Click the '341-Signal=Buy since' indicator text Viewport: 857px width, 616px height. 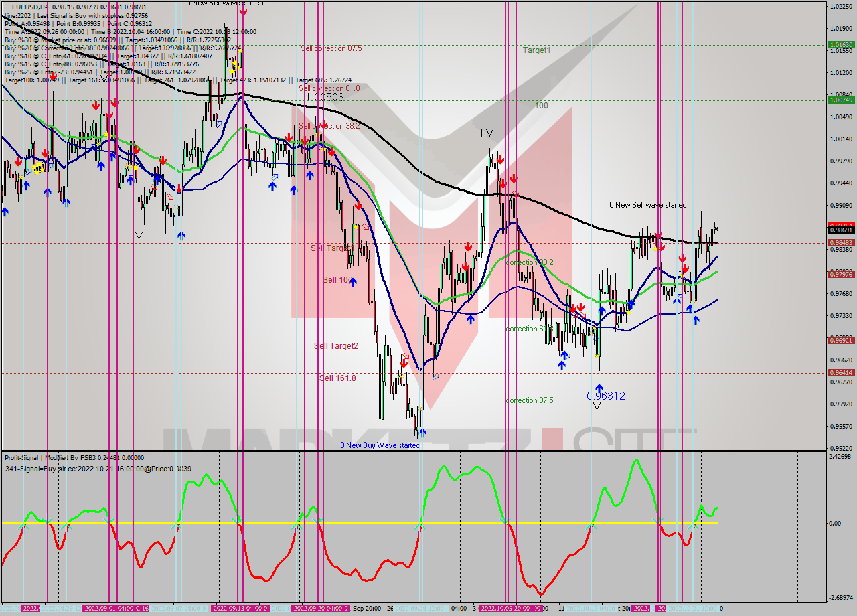pos(98,469)
